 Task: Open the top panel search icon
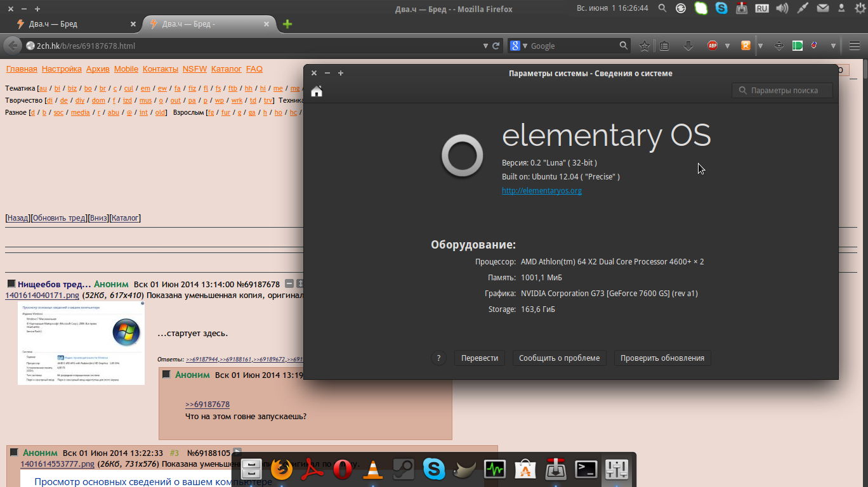point(662,8)
